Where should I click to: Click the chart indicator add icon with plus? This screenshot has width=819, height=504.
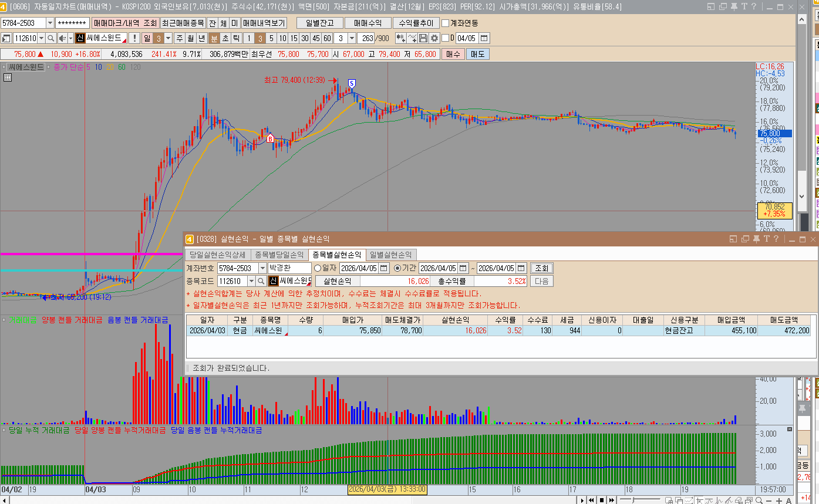tap(401, 38)
